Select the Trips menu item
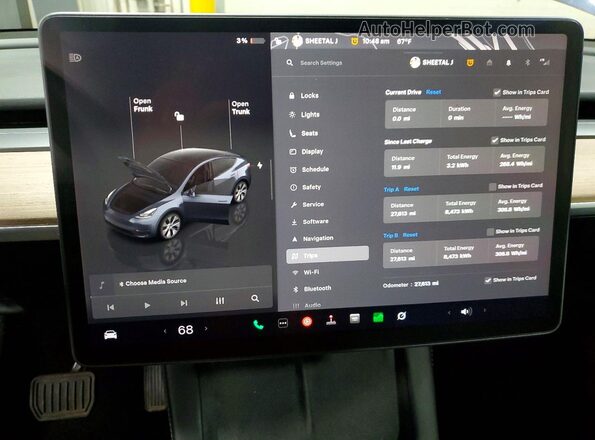Image resolution: width=595 pixels, height=440 pixels. (x=327, y=255)
